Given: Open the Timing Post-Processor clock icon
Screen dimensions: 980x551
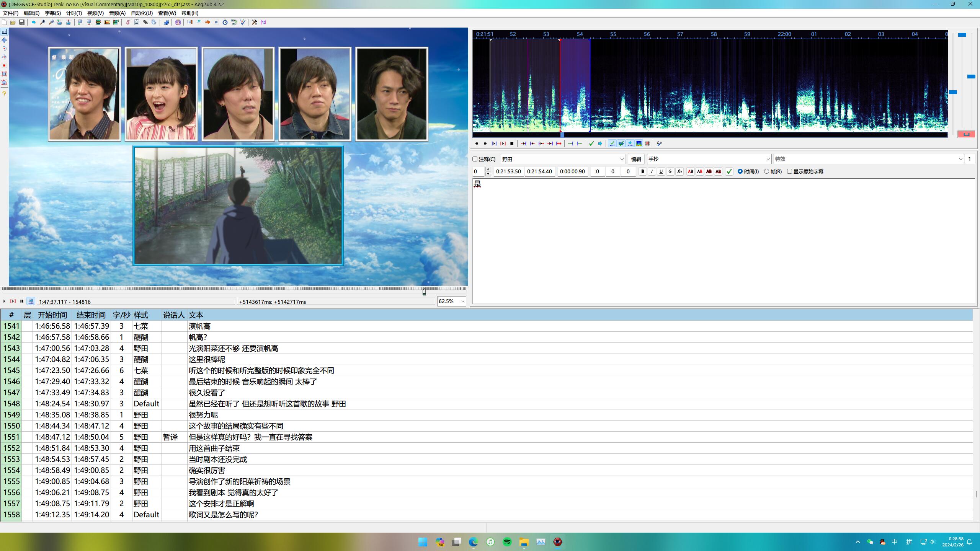Looking at the screenshot, I should point(225,22).
